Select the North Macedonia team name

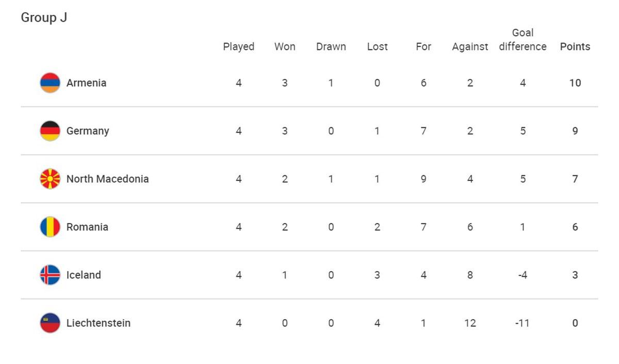click(x=107, y=179)
